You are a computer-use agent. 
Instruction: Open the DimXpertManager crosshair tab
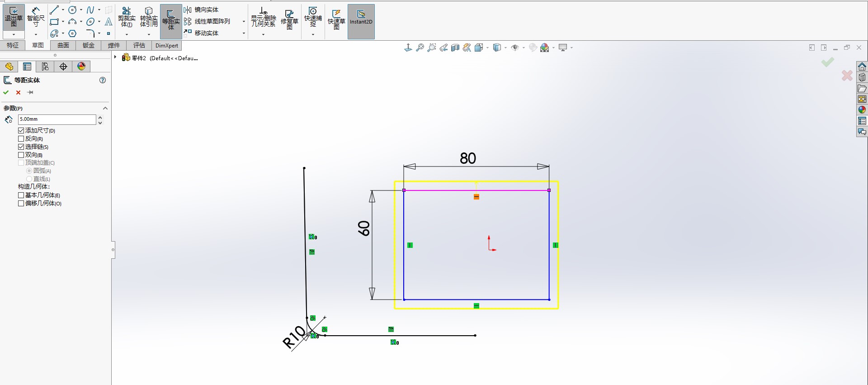(63, 67)
